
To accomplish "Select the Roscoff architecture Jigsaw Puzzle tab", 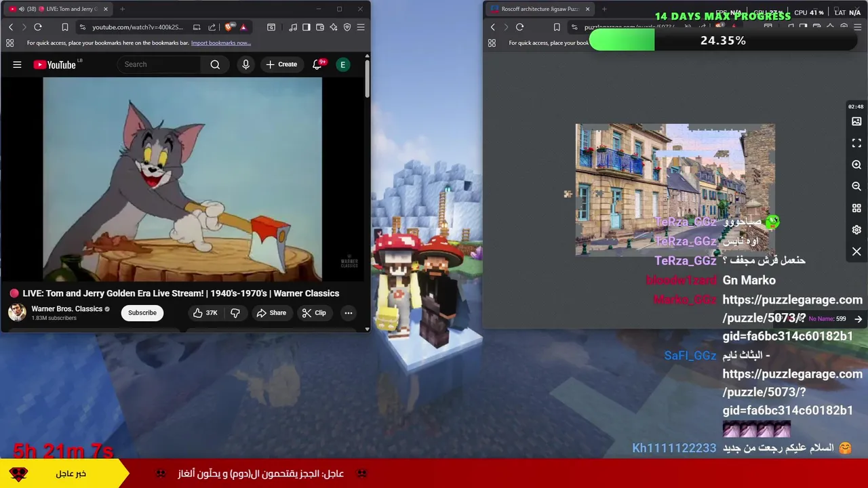I will (539, 9).
